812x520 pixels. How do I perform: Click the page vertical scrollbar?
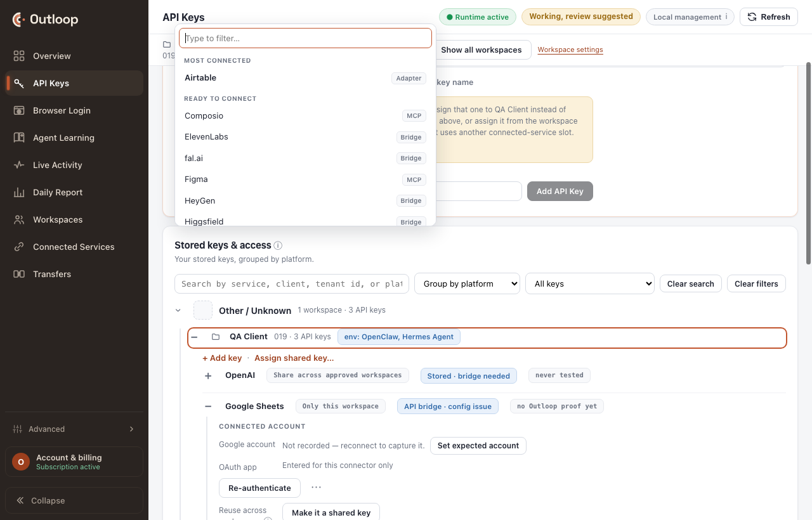808,163
